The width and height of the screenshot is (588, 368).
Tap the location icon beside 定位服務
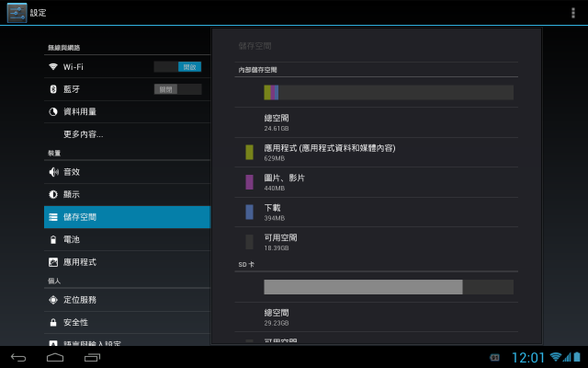click(x=53, y=300)
